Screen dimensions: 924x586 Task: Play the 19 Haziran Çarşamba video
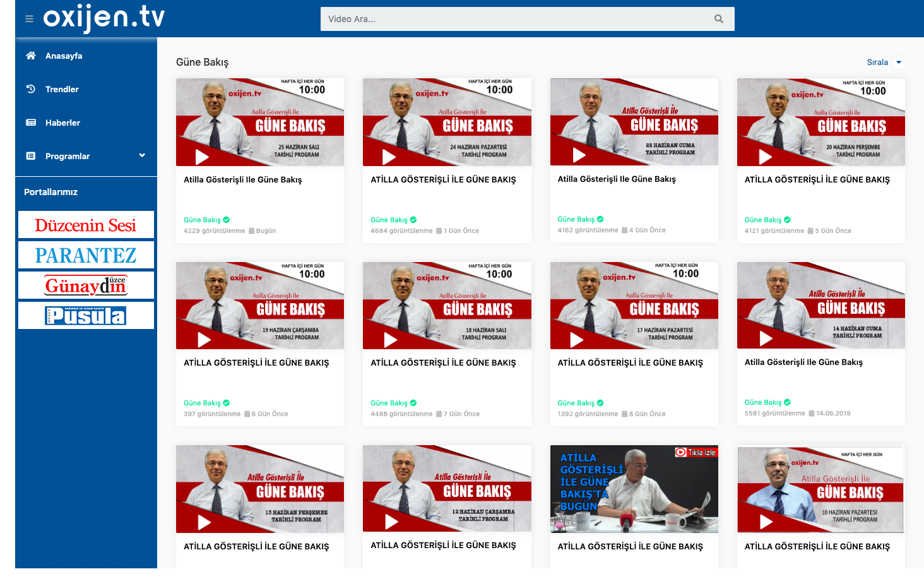(x=204, y=340)
